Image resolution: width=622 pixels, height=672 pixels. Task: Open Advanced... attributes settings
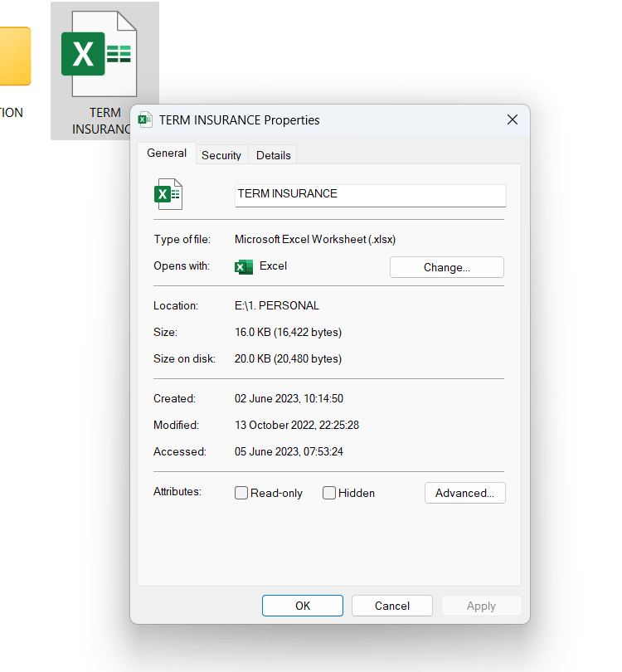click(x=464, y=493)
